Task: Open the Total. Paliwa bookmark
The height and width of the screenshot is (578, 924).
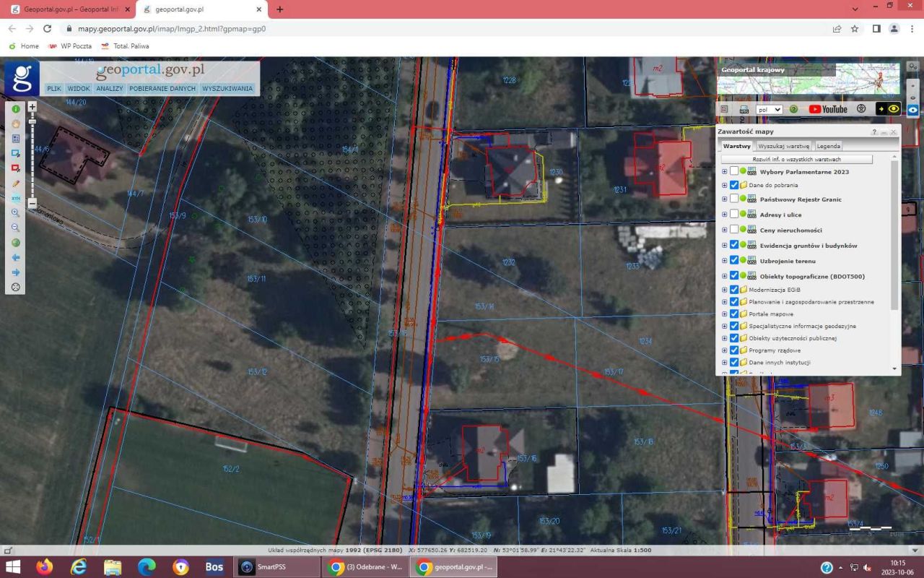Action: click(125, 46)
